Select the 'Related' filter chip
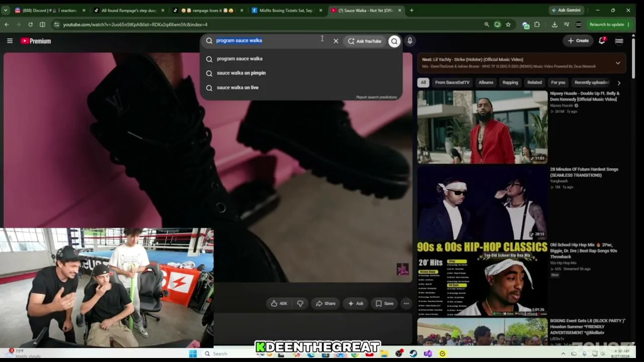The height and width of the screenshot is (362, 644). click(x=534, y=82)
